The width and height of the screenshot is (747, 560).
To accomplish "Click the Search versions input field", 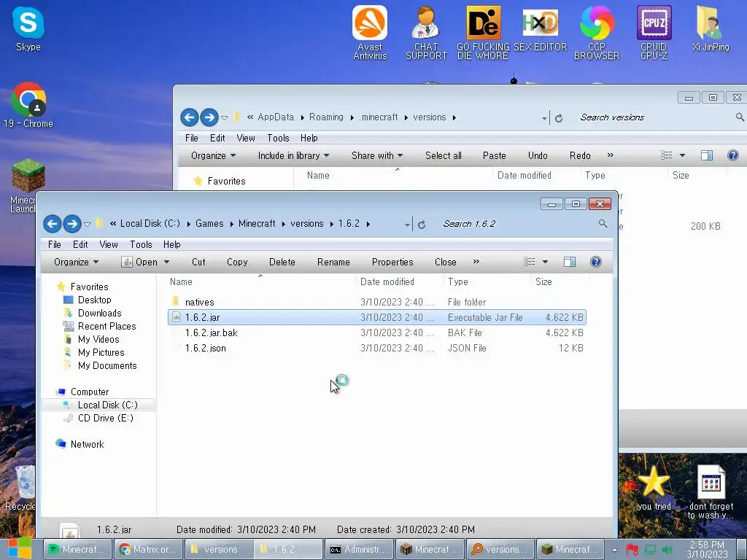I will pyautogui.click(x=655, y=117).
